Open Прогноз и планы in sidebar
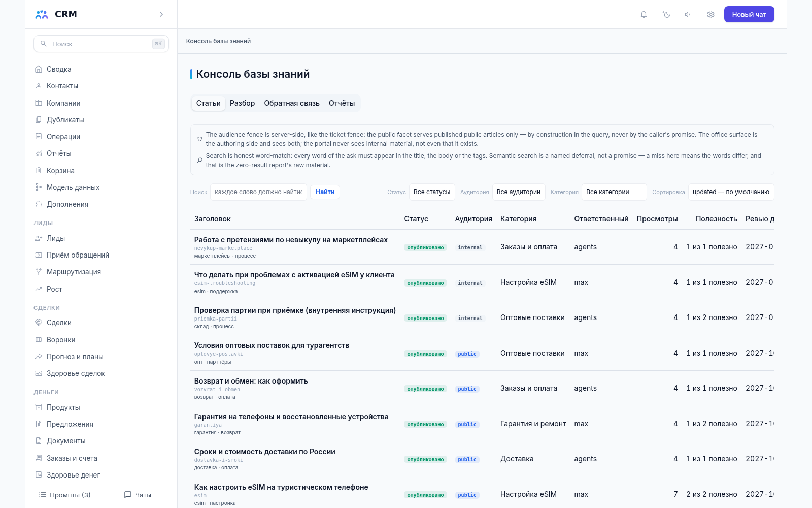Screen dimensions: 812x508 click(75, 357)
